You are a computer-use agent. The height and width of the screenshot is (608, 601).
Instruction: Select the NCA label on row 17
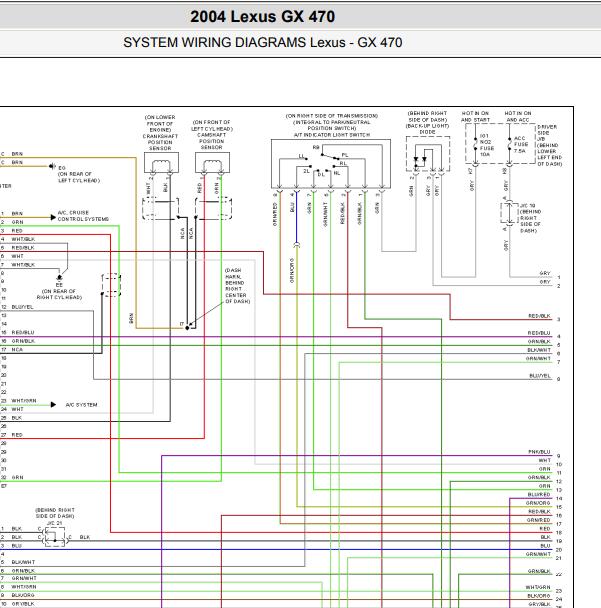click(x=17, y=349)
